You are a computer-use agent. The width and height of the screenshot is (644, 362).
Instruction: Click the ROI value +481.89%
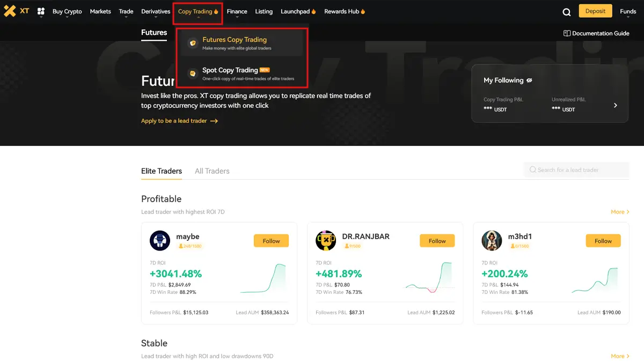tap(339, 274)
